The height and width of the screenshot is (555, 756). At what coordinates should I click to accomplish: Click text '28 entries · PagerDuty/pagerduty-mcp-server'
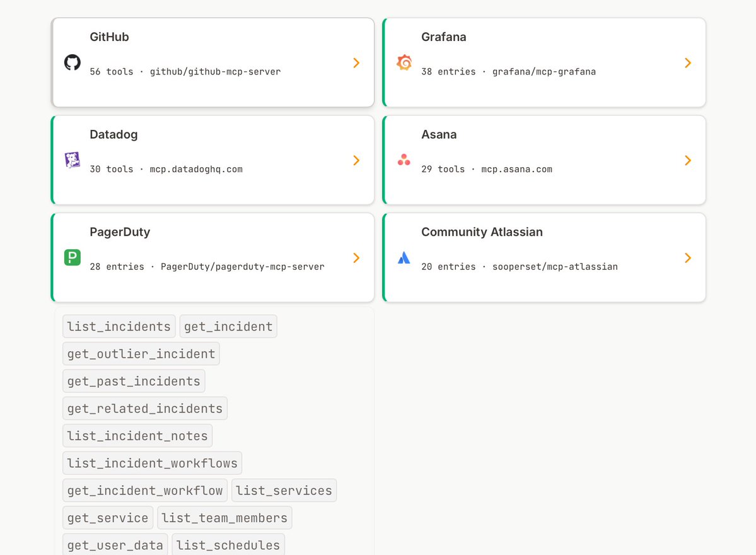(x=207, y=267)
